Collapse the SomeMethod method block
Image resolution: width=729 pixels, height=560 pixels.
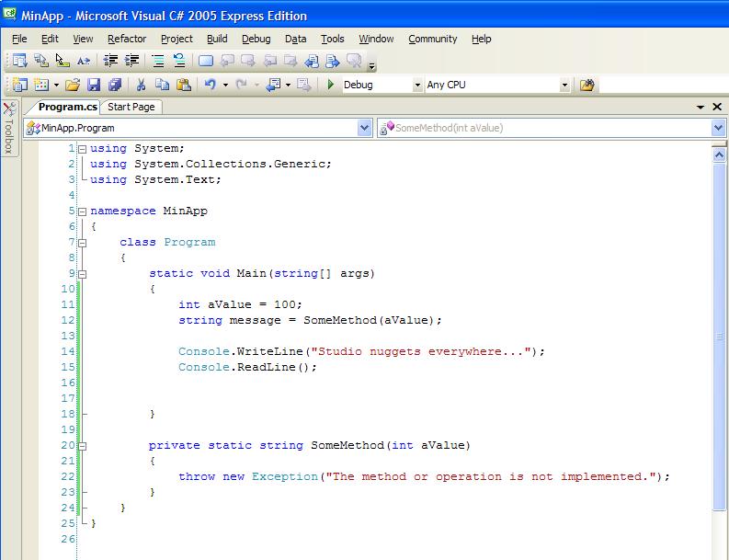[x=83, y=446]
